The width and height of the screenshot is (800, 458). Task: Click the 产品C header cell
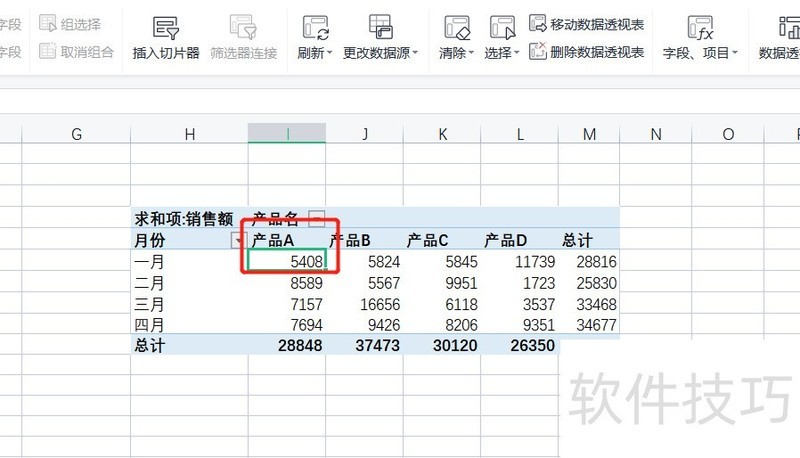(x=442, y=240)
